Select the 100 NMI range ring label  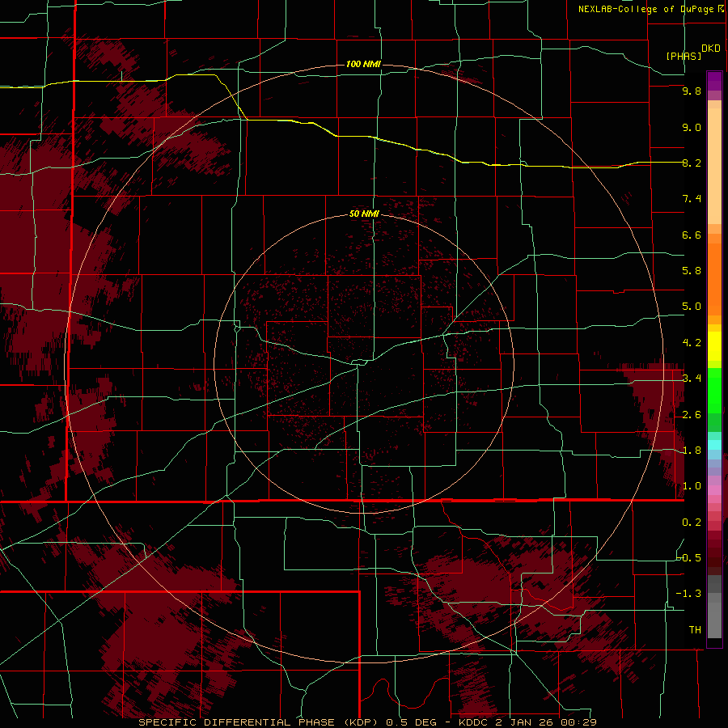(x=363, y=64)
